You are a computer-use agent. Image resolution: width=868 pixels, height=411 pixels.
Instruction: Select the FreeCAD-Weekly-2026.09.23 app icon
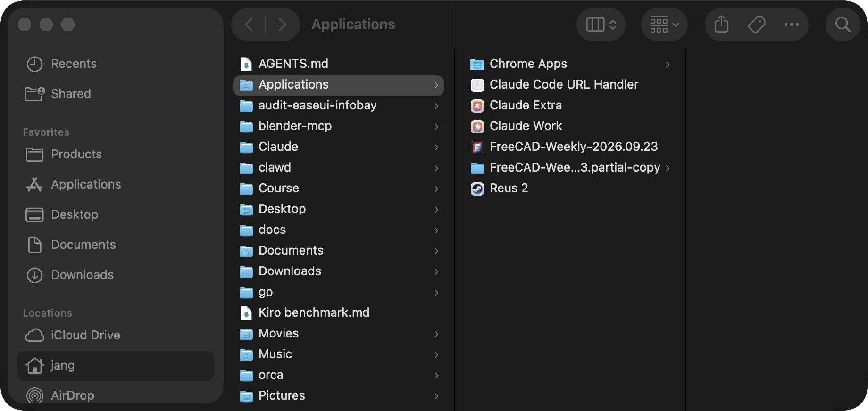(477, 147)
